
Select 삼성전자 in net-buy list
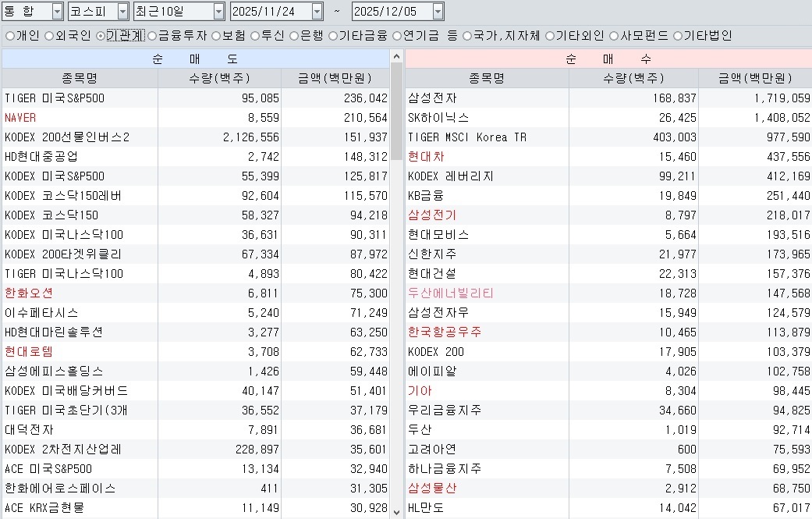608,98
